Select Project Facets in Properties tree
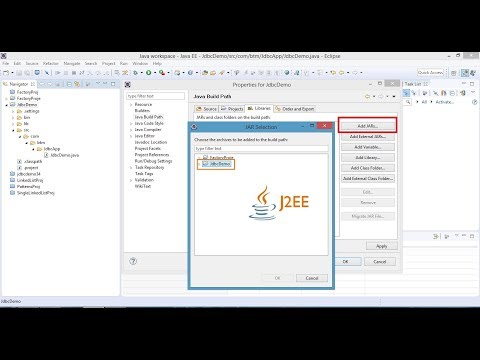The image size is (480, 360). tap(148, 148)
